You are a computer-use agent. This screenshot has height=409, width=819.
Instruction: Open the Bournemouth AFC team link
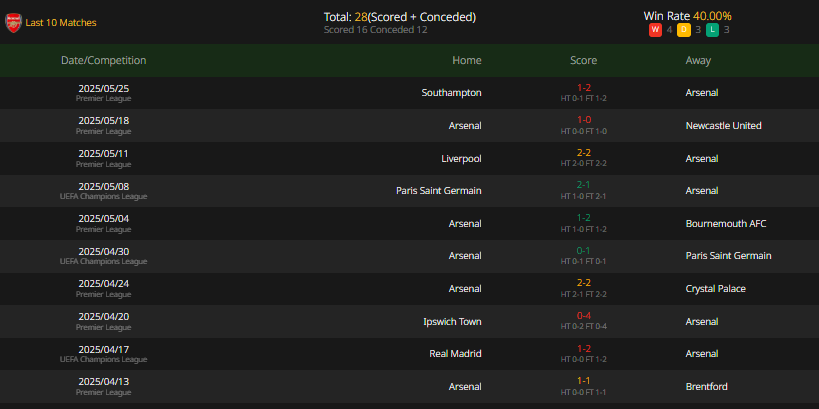point(726,224)
